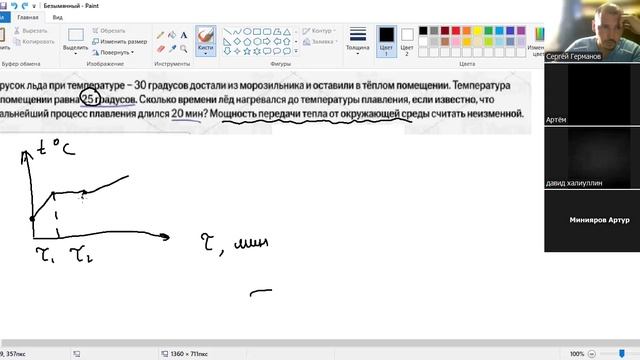Viewport: 640px width, 360px height.
Task: Click Минияров Артур participant tile
Action: [x=592, y=221]
